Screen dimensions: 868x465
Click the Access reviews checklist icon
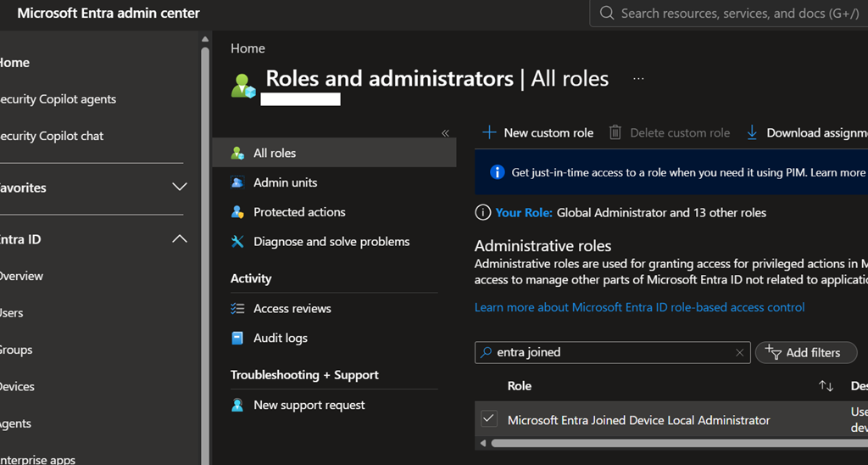tap(237, 308)
